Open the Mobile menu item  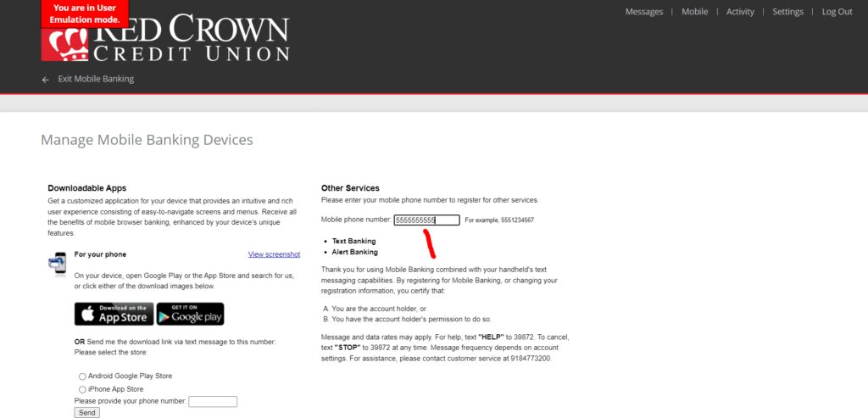tap(695, 12)
